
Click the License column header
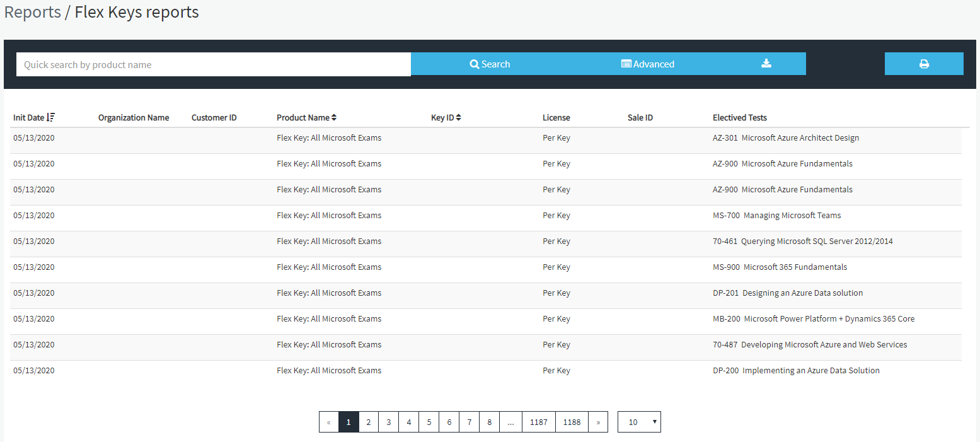pos(556,117)
